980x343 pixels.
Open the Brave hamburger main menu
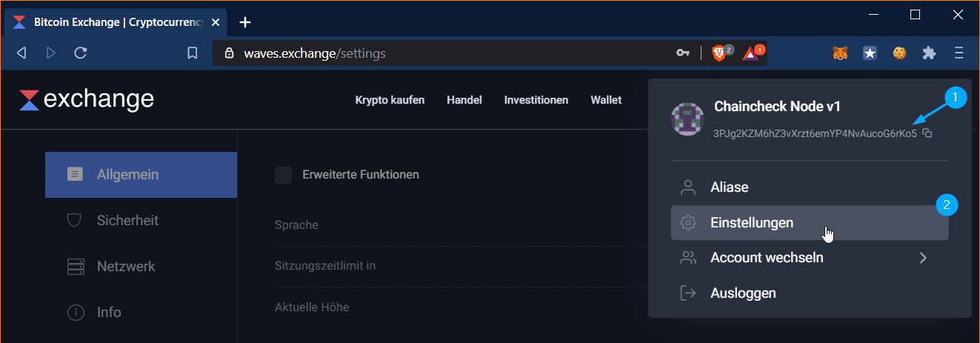959,53
